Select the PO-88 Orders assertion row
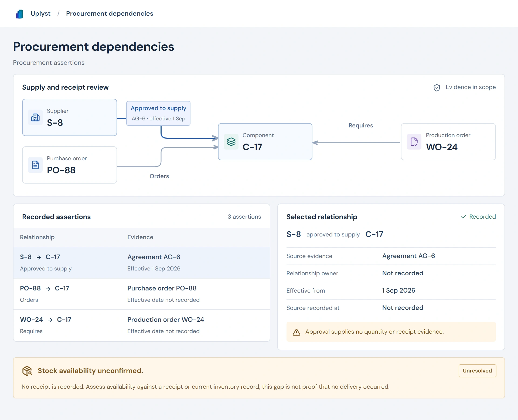518x420 pixels. 142,294
